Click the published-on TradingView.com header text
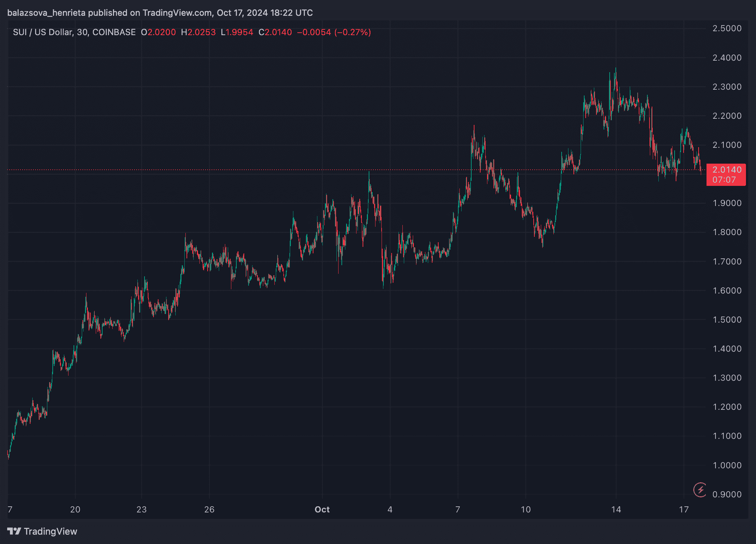The height and width of the screenshot is (544, 756). pyautogui.click(x=160, y=13)
